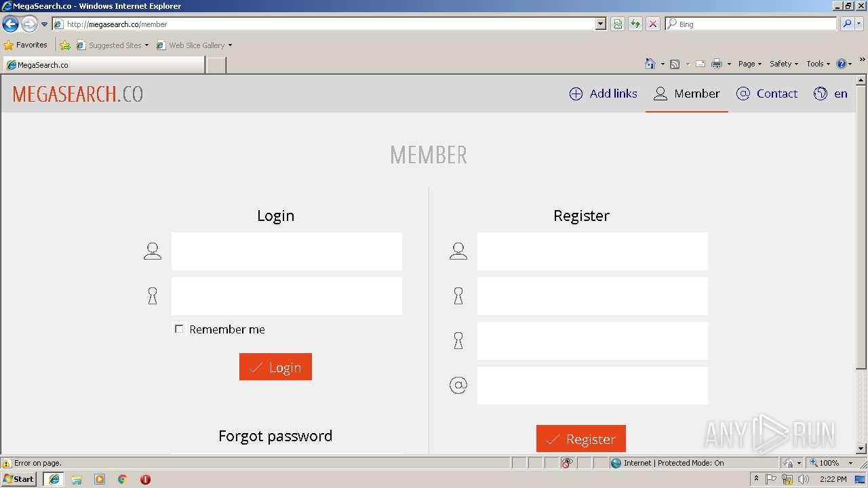Expand the Print options dropdown arrow
This screenshot has height=488, width=868.
[729, 64]
